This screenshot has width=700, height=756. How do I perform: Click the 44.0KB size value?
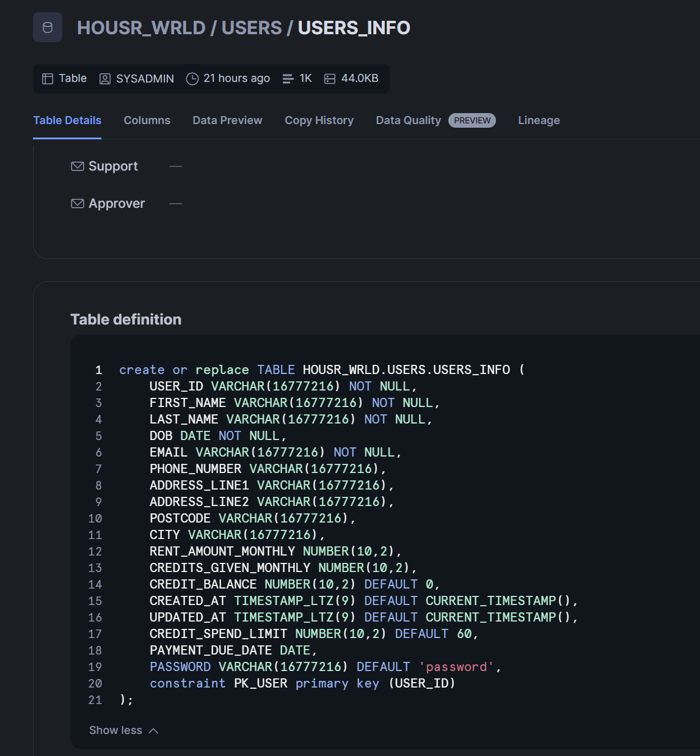360,78
